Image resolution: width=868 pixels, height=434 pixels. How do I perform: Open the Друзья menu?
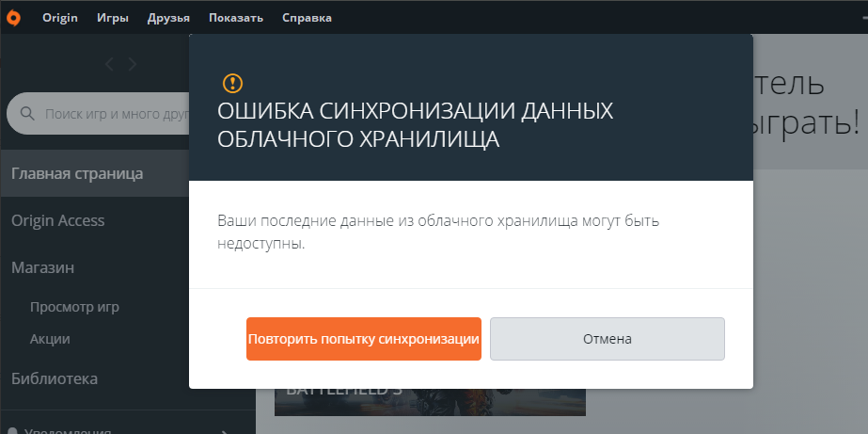click(168, 18)
